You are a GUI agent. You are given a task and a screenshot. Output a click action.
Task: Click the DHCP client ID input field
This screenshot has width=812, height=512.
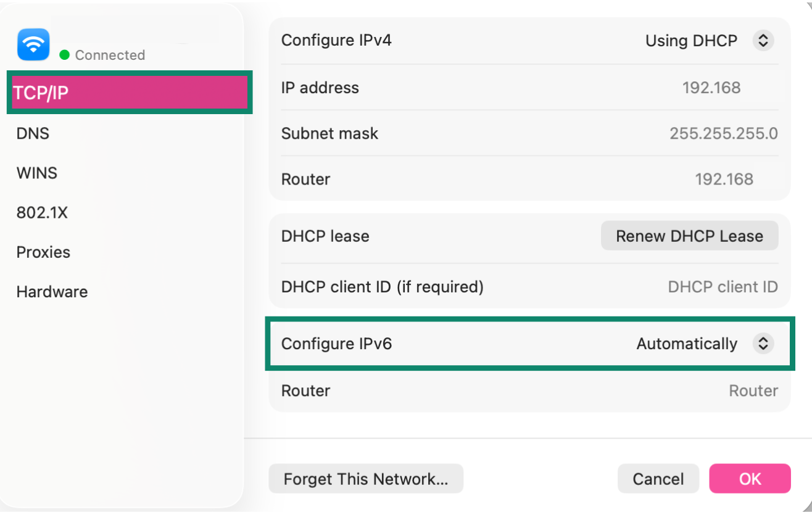point(723,286)
